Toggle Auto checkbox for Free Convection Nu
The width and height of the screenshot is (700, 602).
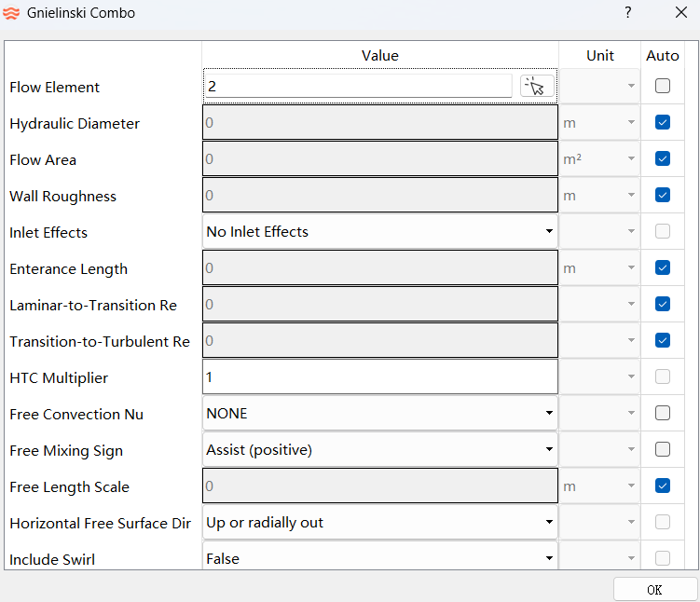663,414
